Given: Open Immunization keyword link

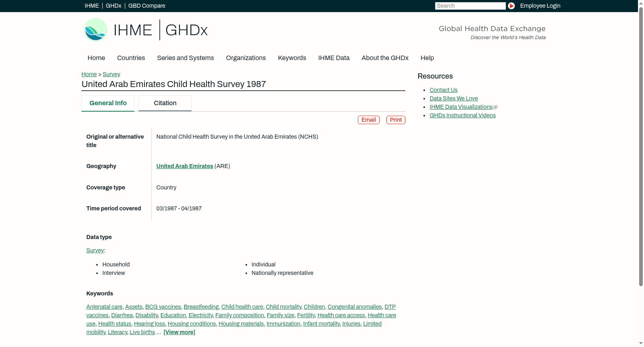Looking at the screenshot, I should coord(283,324).
